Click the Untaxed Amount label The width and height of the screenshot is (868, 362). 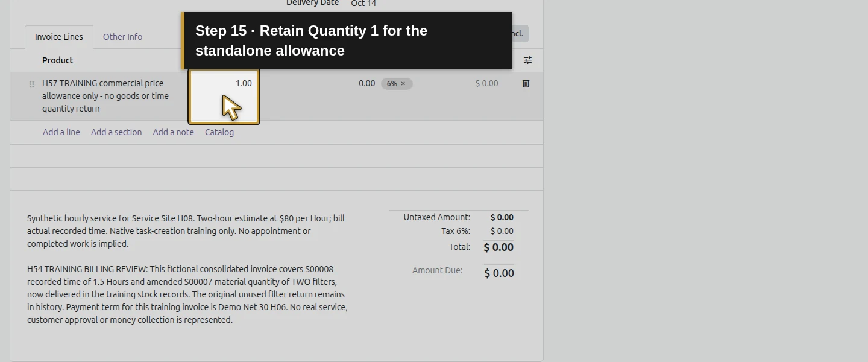pos(437,217)
